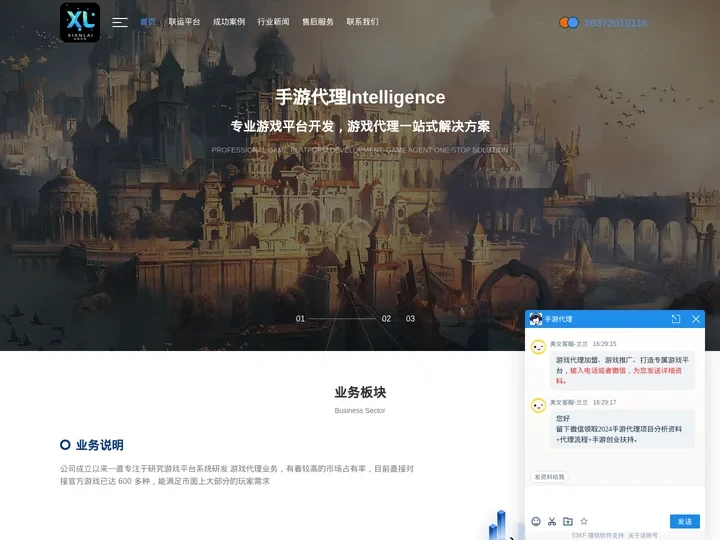Image resolution: width=720 pixels, height=540 pixels.
Task: Click chat message starting with 您好
Action: [622, 429]
